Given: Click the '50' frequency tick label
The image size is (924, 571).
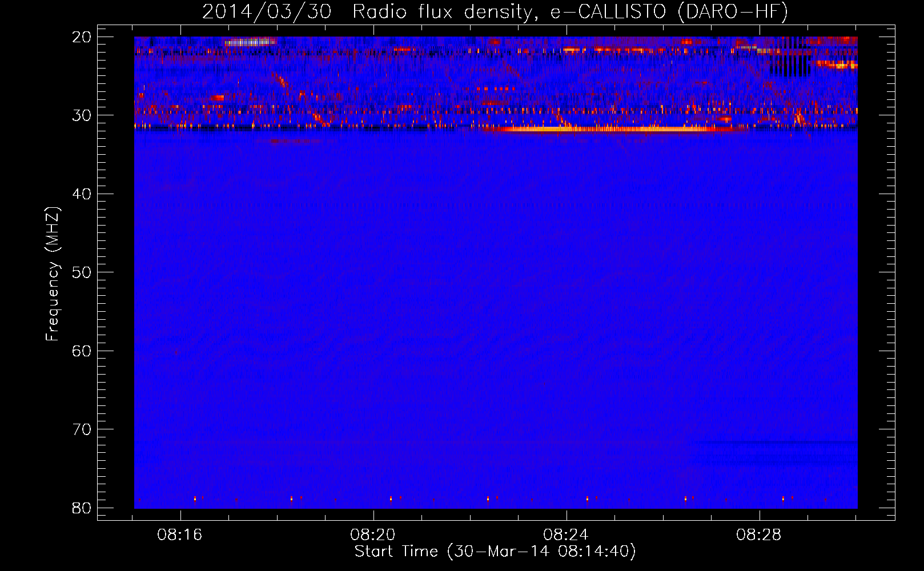Looking at the screenshot, I should pyautogui.click(x=82, y=272).
